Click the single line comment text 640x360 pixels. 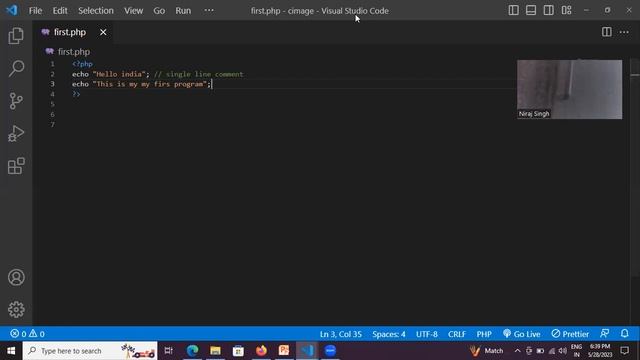click(199, 74)
